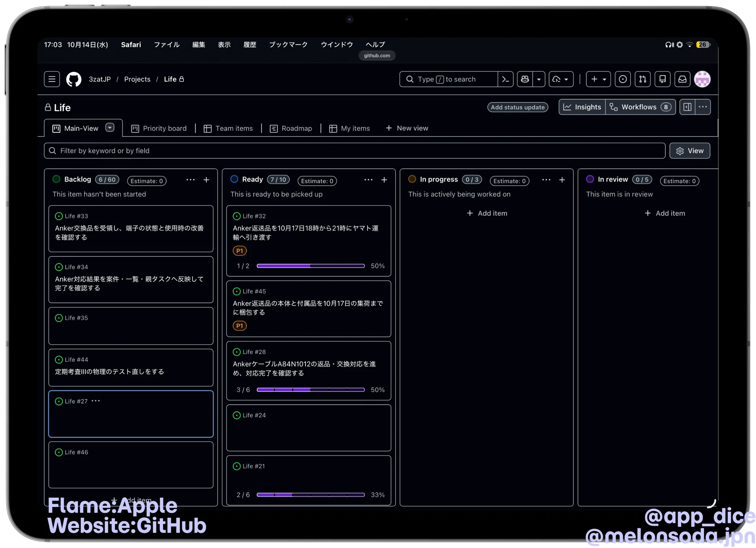Open the Life #28 card title
The image size is (756, 548).
(304, 368)
